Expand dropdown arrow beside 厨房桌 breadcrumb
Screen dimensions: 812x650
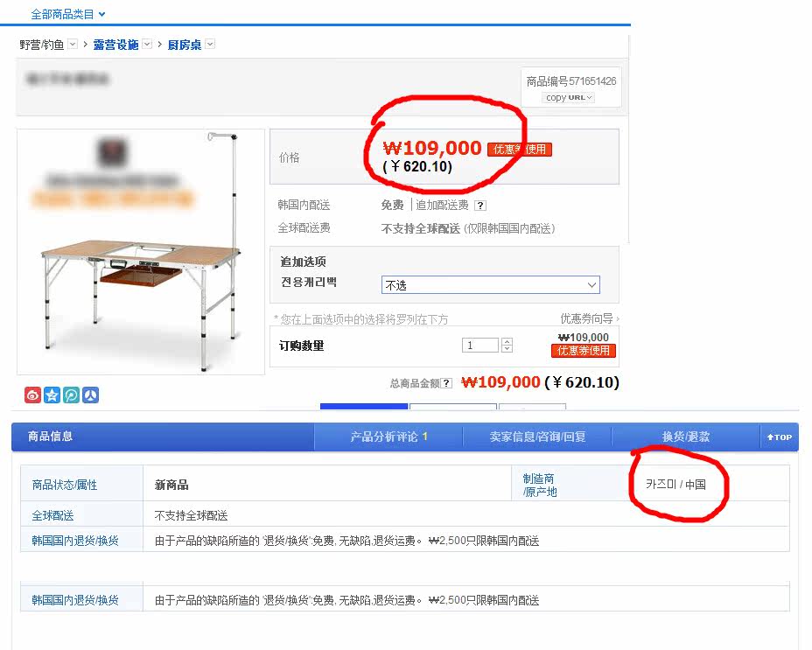(x=210, y=44)
